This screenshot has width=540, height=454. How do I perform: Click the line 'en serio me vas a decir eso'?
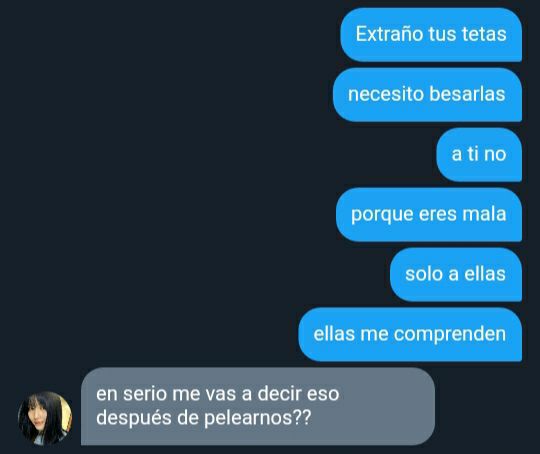pos(218,393)
